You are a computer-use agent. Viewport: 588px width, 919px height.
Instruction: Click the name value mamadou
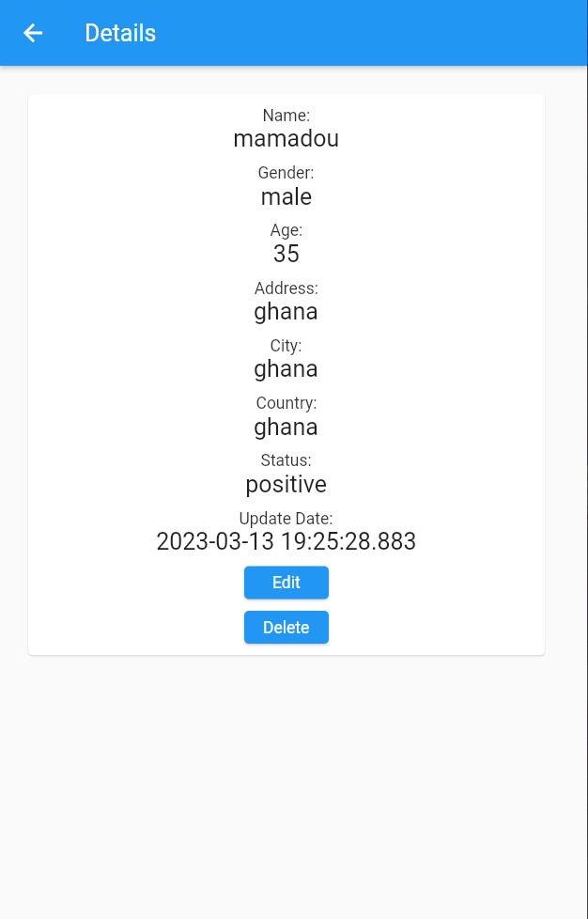pyautogui.click(x=286, y=138)
